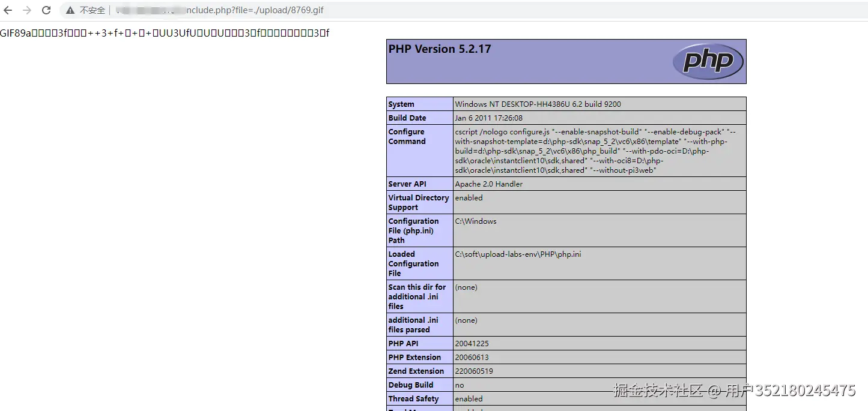Select the '20060613' PHP Extension value
The height and width of the screenshot is (411, 868).
472,358
